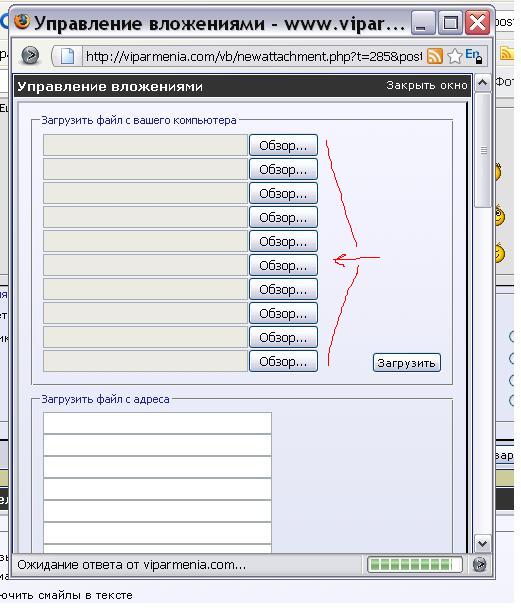Click the Firefox icon in the title bar
The image size is (521, 609).
pos(22,21)
